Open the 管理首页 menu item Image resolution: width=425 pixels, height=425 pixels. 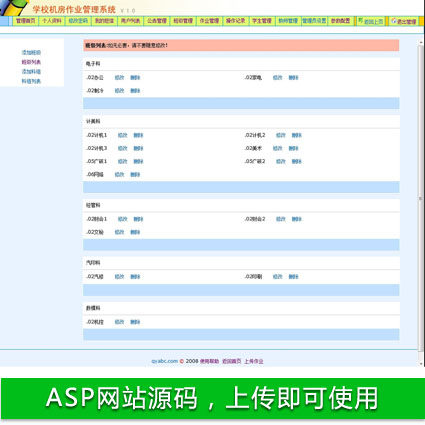coord(26,21)
